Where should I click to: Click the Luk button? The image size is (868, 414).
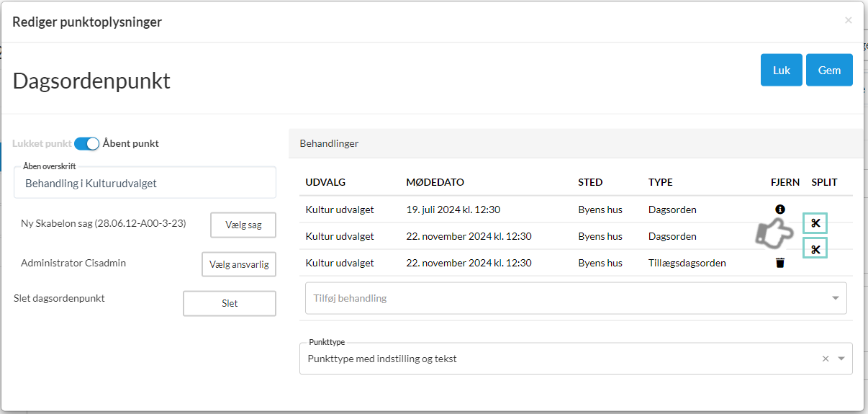tap(781, 71)
